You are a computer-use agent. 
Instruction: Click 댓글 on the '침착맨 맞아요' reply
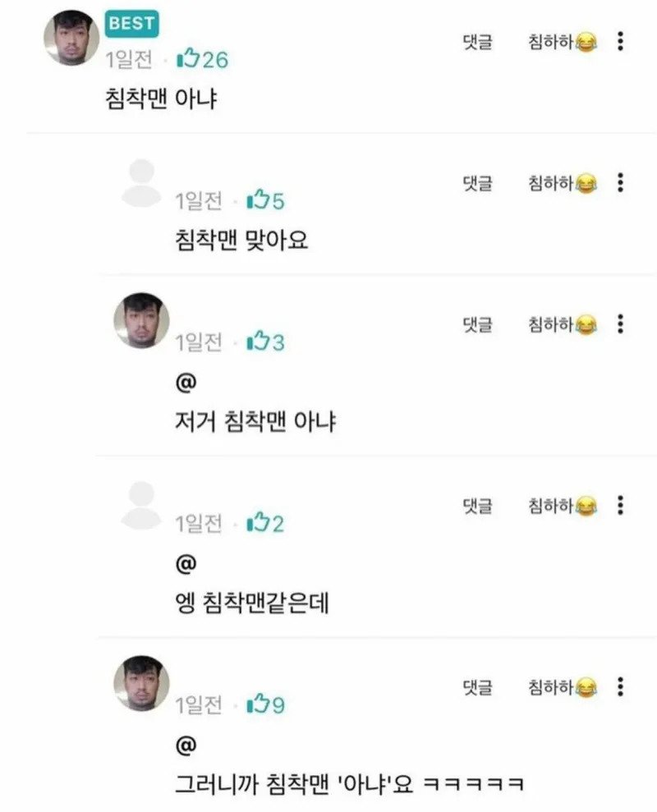[477, 183]
